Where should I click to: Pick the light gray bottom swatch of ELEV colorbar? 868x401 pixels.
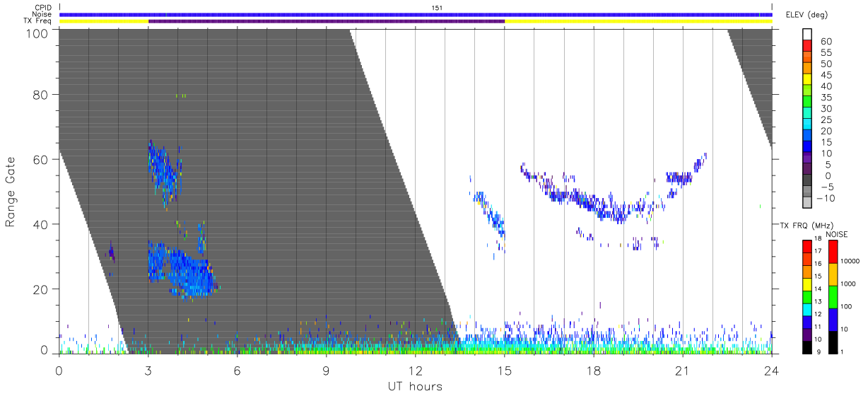tap(807, 203)
